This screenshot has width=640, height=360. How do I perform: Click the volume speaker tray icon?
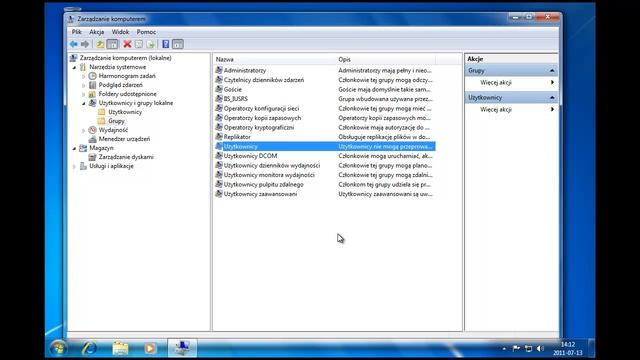coord(540,348)
